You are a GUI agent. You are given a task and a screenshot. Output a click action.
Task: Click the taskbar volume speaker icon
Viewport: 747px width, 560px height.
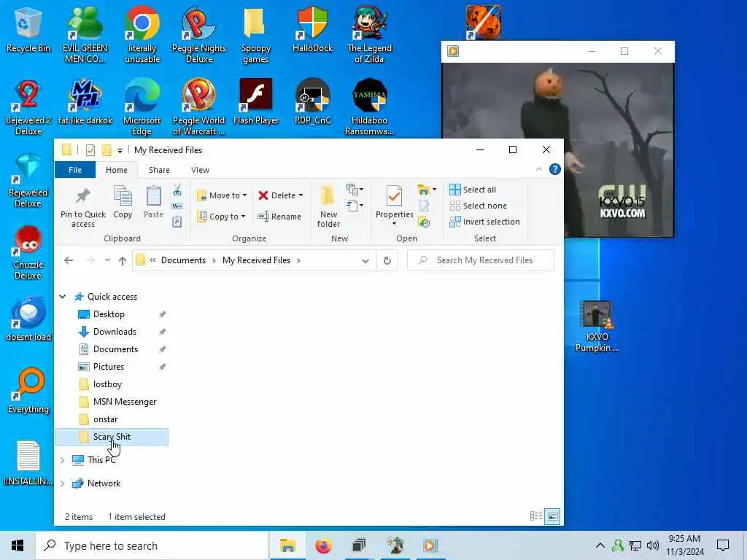(x=653, y=545)
